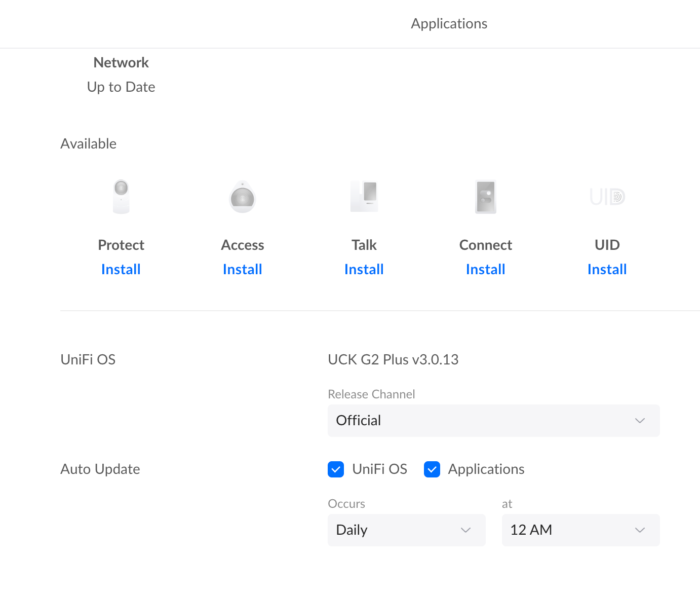This screenshot has width=700, height=592.
Task: Click the Available section heading
Action: pos(89,143)
